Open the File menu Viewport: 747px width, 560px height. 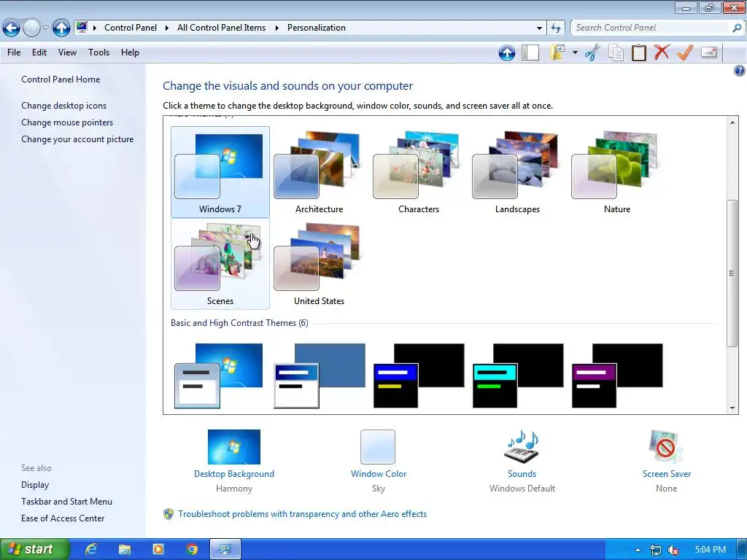click(x=14, y=52)
